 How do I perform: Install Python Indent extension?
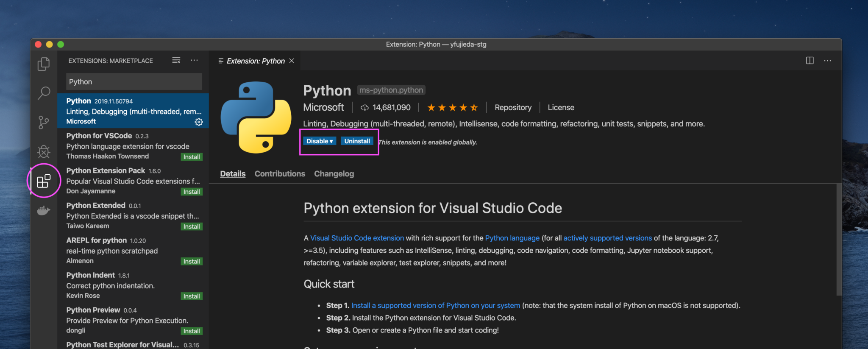coord(192,296)
